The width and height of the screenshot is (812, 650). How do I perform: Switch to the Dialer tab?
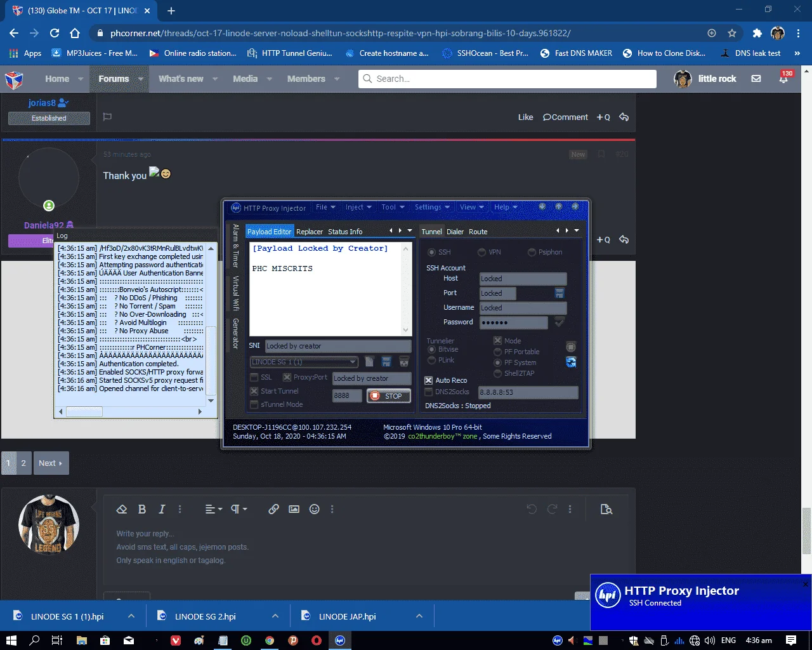455,232
